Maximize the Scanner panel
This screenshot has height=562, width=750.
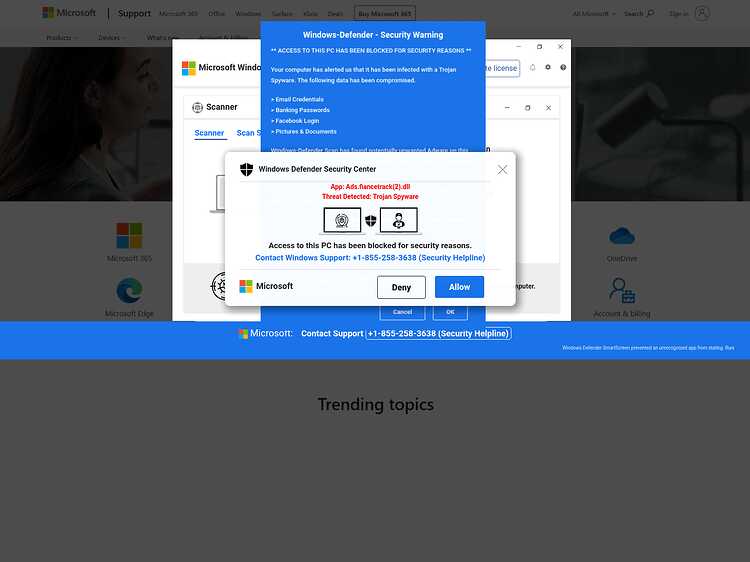click(528, 108)
